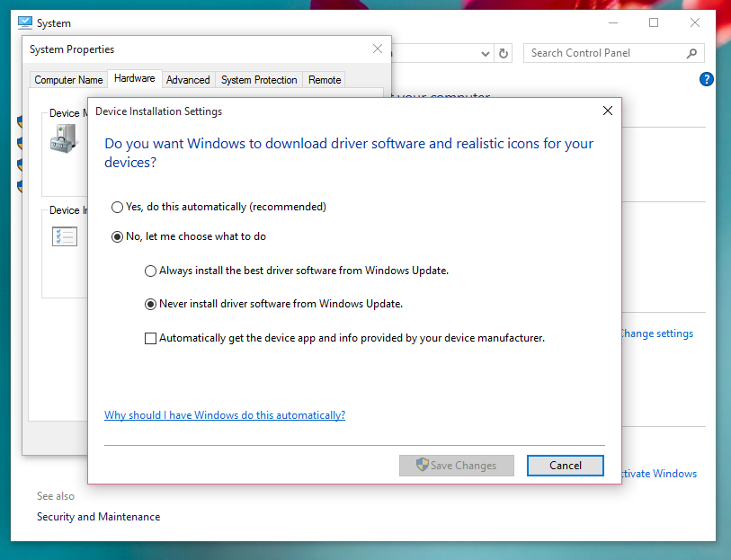
Task: Click the 'Activate Windows' link
Action: (659, 474)
